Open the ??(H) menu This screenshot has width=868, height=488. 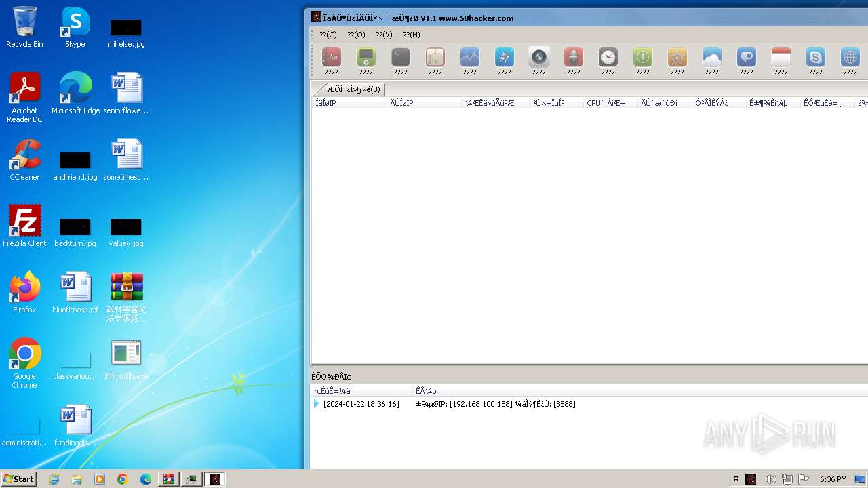point(412,35)
